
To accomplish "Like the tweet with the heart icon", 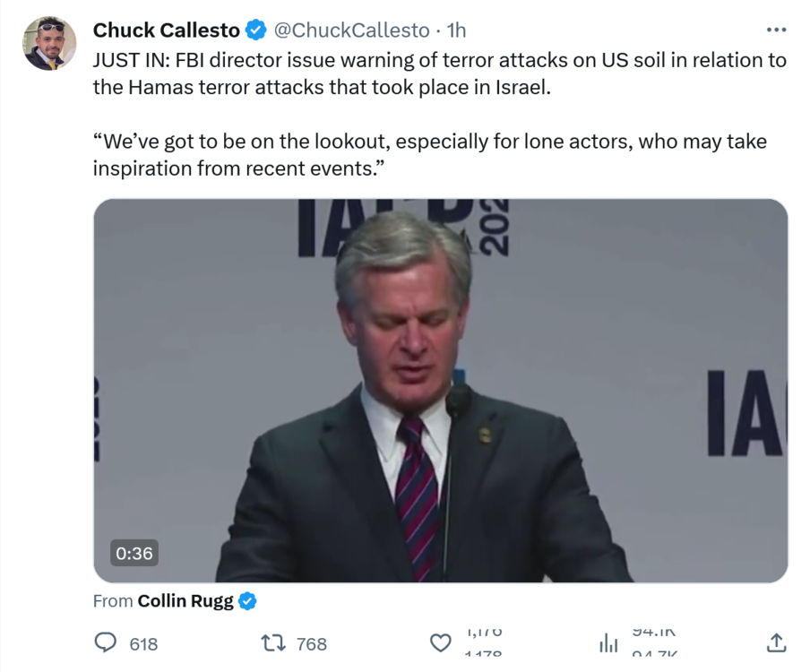I will pos(441,643).
